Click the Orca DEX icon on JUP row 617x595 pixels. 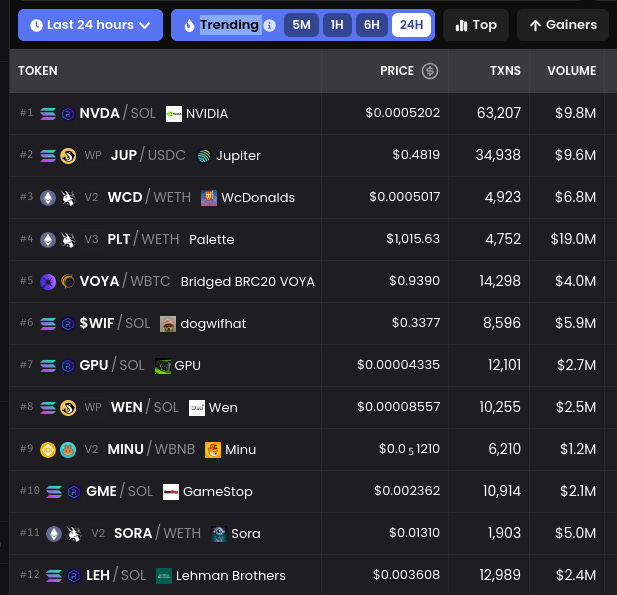coord(68,156)
